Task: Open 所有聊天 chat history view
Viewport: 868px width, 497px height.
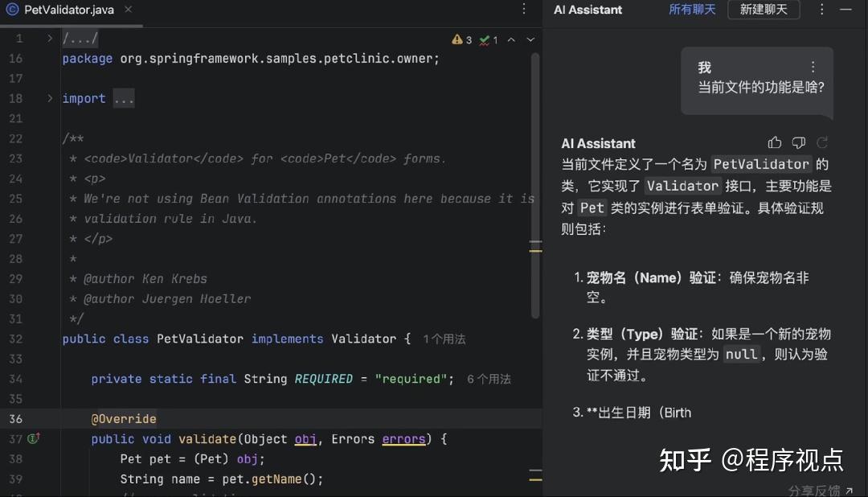Action: pyautogui.click(x=692, y=10)
